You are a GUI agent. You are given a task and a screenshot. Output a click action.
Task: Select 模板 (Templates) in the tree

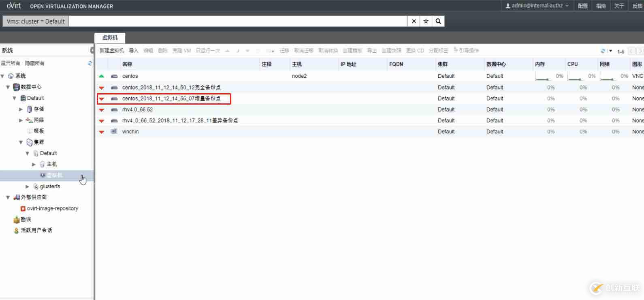click(39, 131)
